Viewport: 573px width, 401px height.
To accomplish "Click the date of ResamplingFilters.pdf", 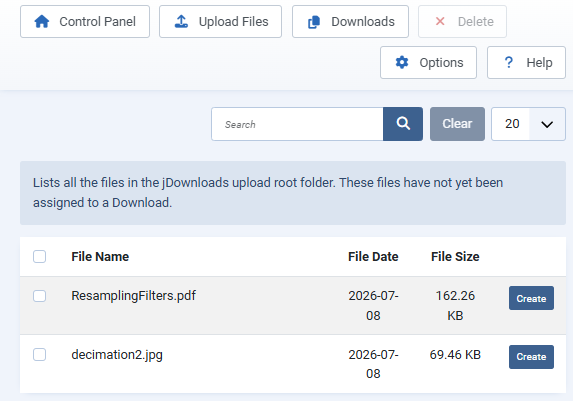I will [x=373, y=305].
